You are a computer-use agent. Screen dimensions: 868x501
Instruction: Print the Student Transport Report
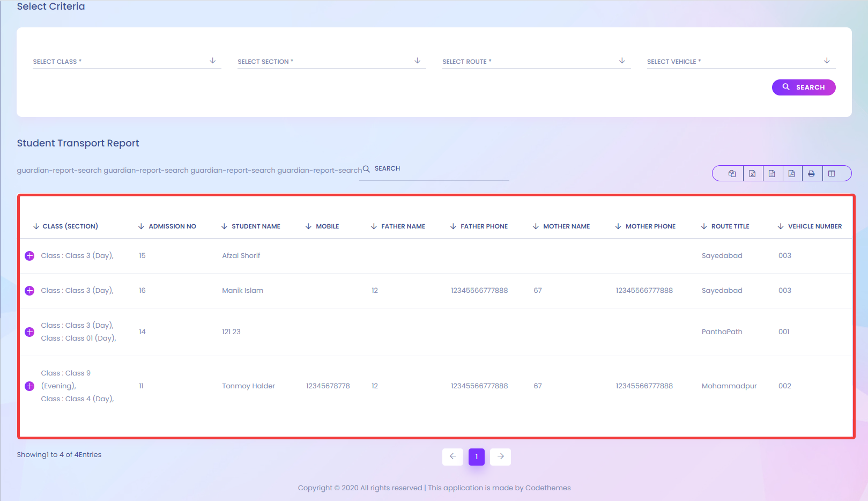point(812,173)
